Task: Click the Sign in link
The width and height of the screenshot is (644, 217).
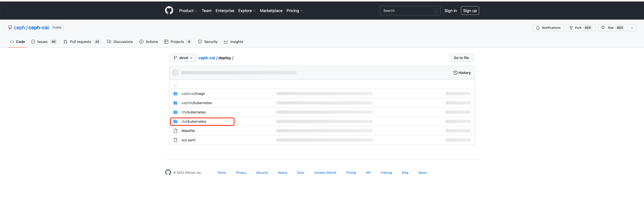Action: click(450, 11)
